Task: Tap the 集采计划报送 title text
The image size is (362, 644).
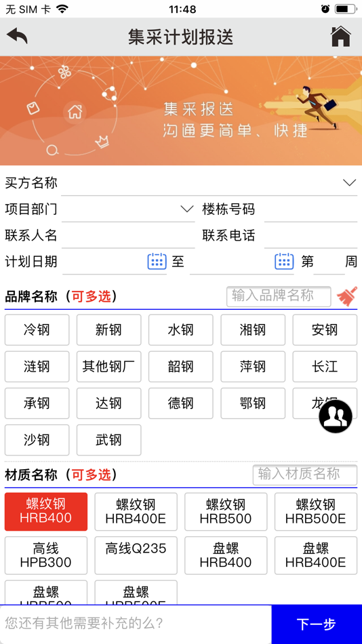Action: pyautogui.click(x=181, y=37)
